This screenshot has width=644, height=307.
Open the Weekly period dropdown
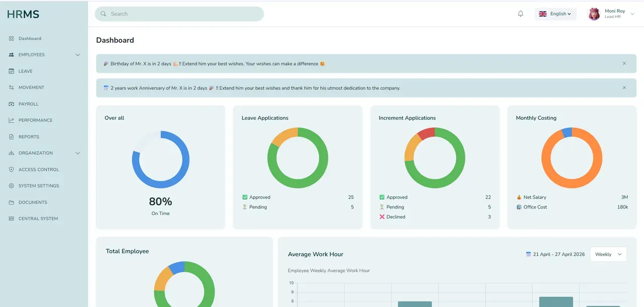[608, 254]
